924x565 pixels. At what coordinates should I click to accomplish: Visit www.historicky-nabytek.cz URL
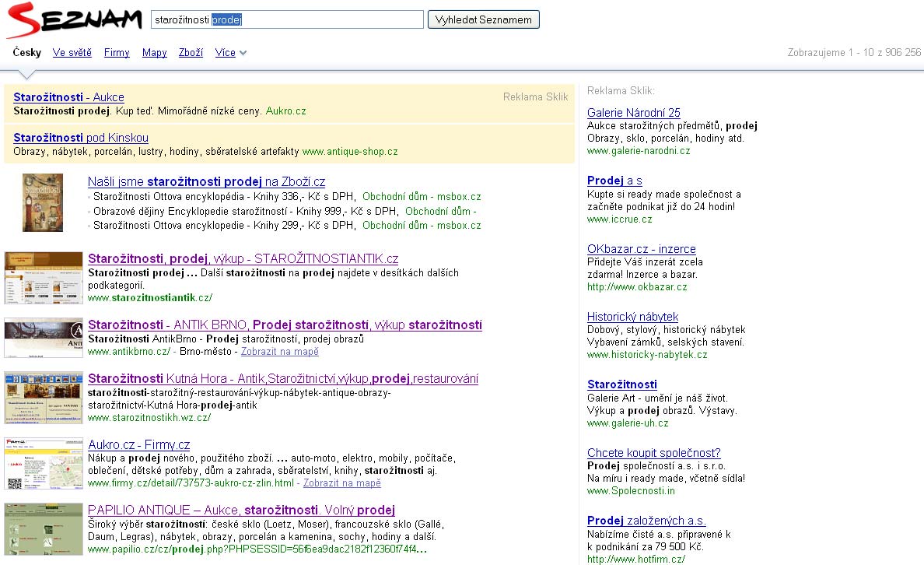pyautogui.click(x=647, y=355)
